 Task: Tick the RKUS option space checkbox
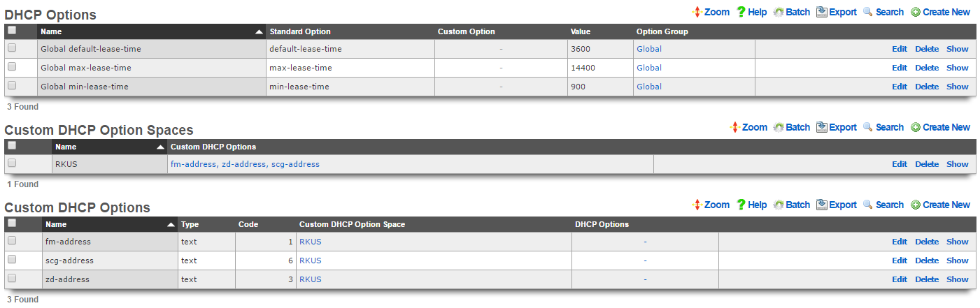coord(12,163)
